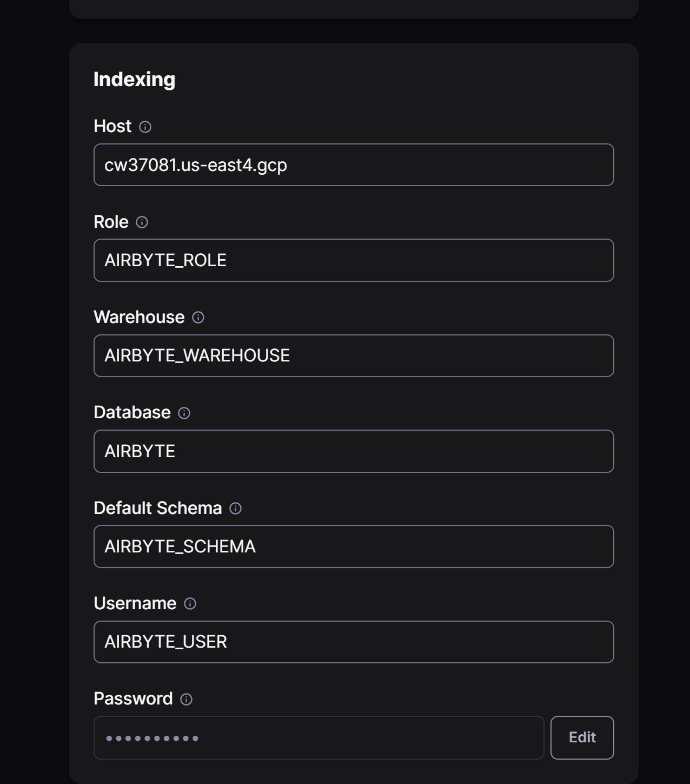Click the Default Schema label text
Viewport: 690px width, 784px height.
157,508
